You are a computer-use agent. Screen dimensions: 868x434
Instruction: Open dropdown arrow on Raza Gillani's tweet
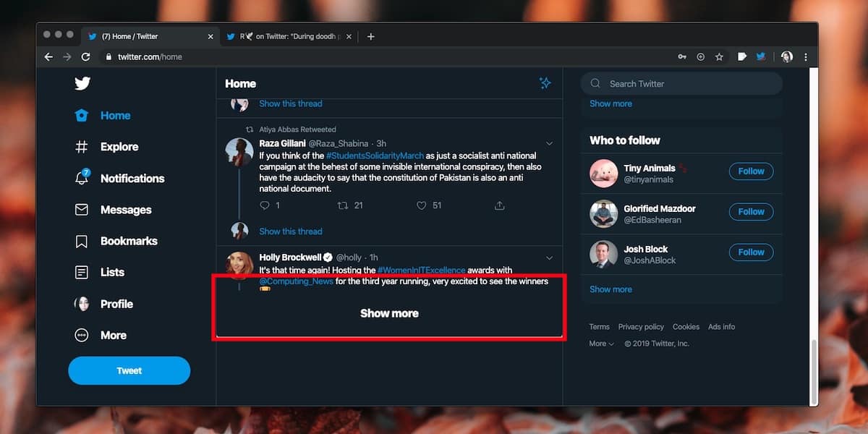549,143
